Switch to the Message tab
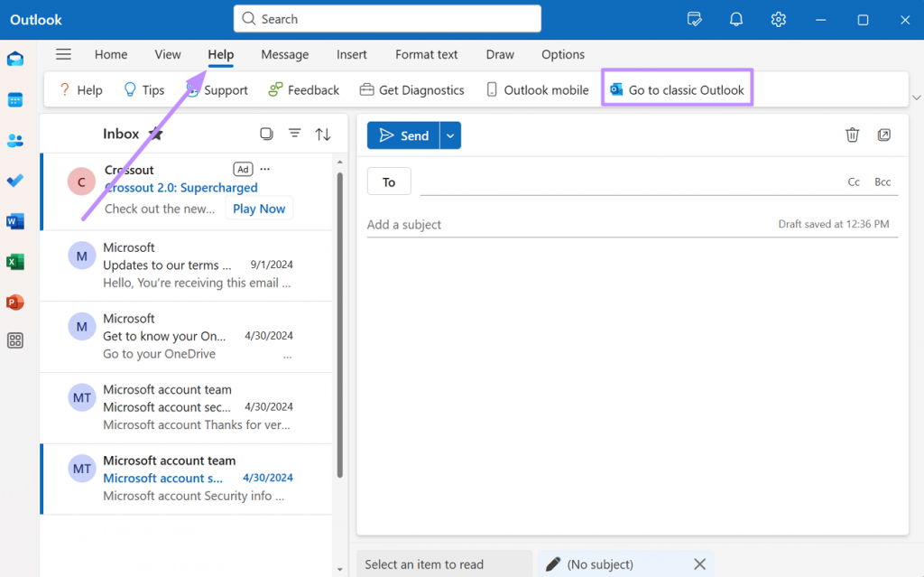The height and width of the screenshot is (577, 924). tap(284, 54)
